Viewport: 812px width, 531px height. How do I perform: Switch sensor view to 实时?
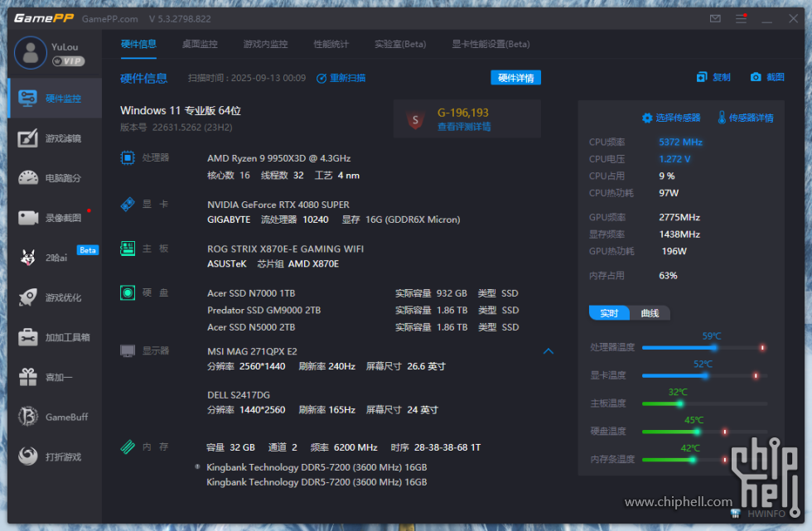pyautogui.click(x=609, y=313)
